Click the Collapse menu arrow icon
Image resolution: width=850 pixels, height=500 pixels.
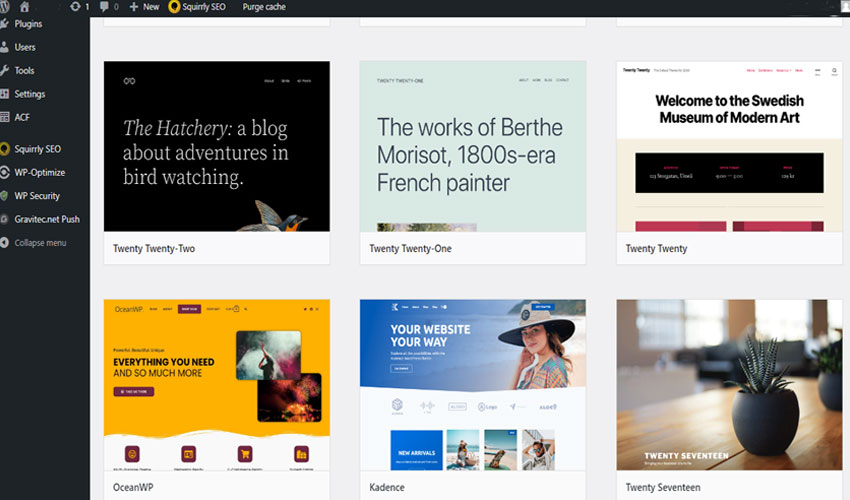(x=4, y=242)
